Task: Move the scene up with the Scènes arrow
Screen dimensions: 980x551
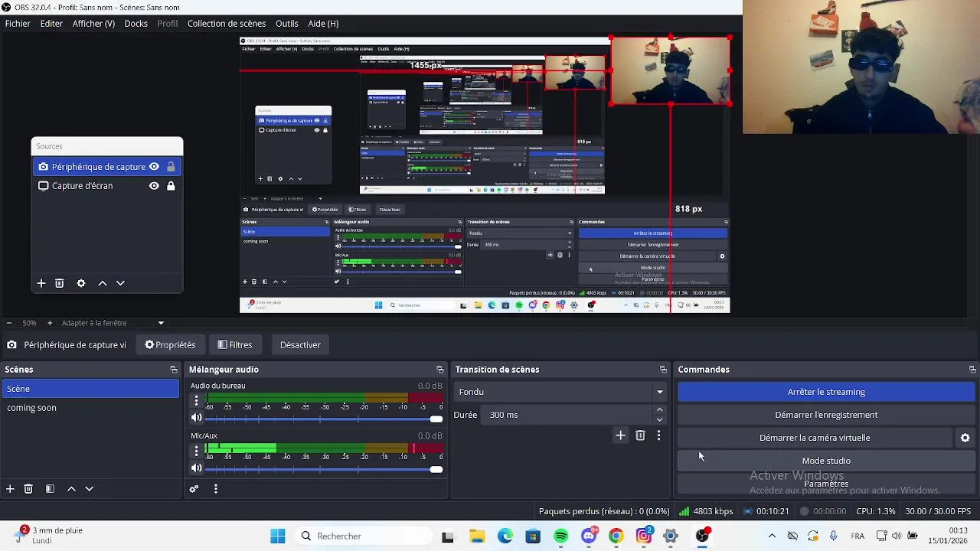Action: click(71, 489)
